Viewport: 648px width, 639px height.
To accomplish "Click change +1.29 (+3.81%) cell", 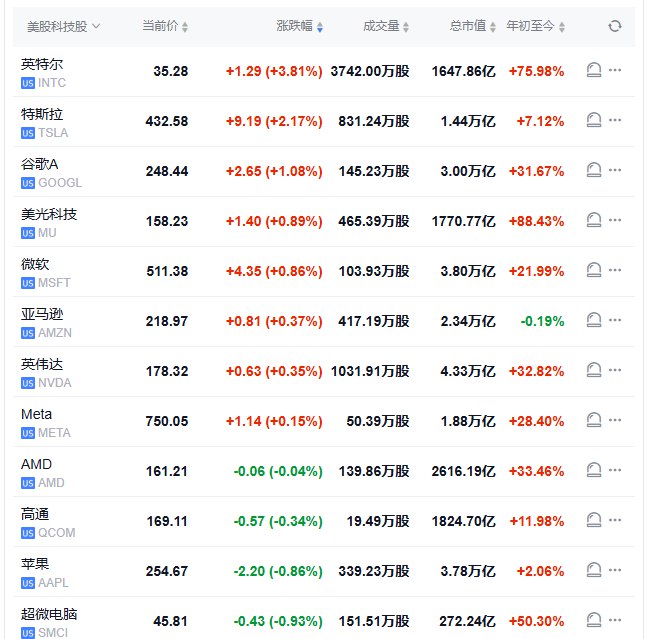I will (x=274, y=72).
